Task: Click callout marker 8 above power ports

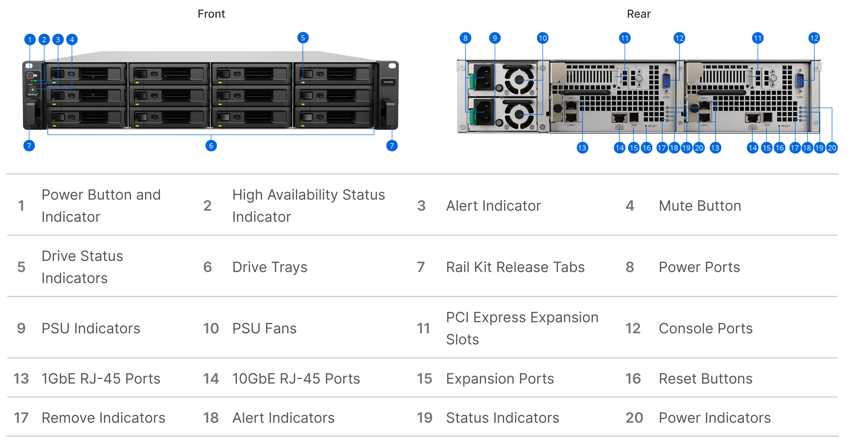Action: coord(465,38)
